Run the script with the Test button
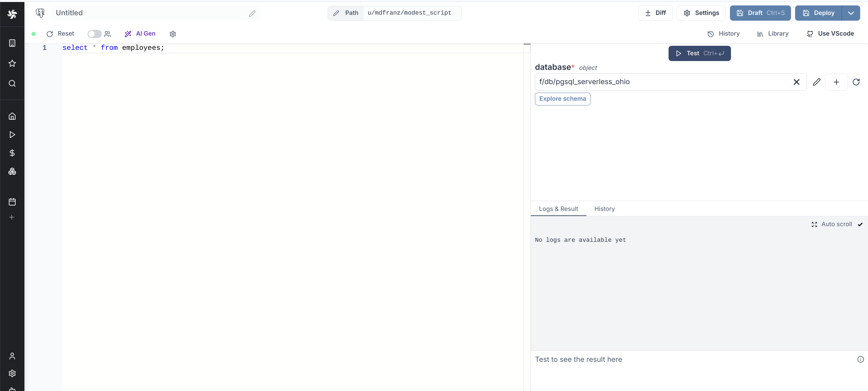 pos(699,54)
